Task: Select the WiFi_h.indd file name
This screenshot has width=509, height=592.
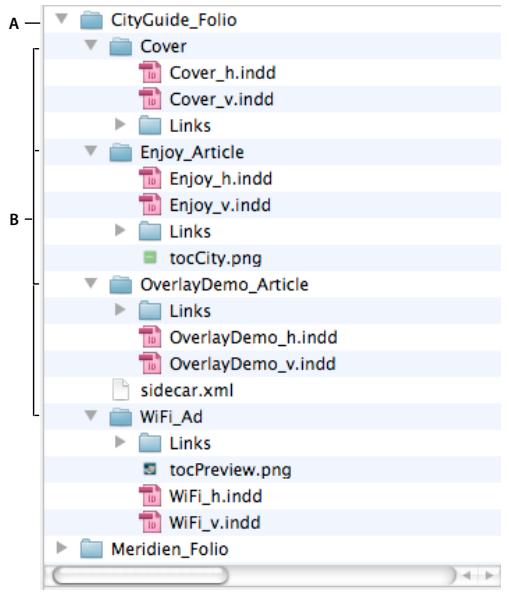Action: click(215, 496)
